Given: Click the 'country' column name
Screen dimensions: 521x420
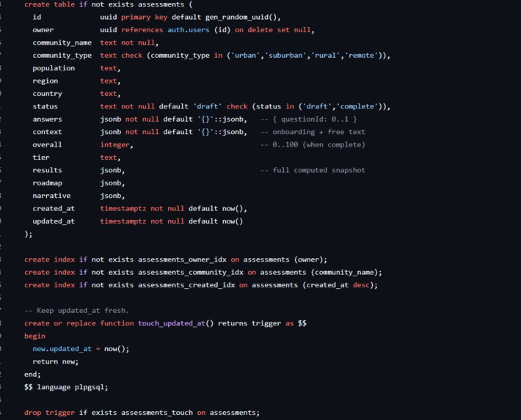Looking at the screenshot, I should (47, 94).
